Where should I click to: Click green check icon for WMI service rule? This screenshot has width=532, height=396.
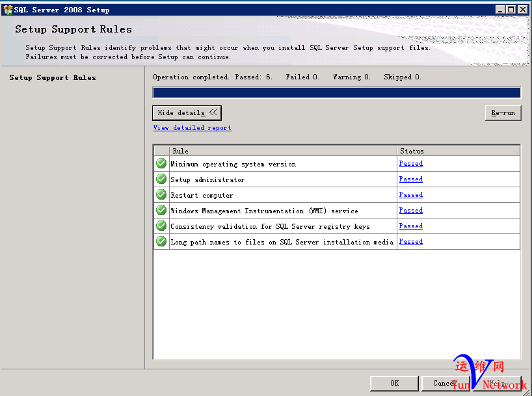(x=161, y=210)
